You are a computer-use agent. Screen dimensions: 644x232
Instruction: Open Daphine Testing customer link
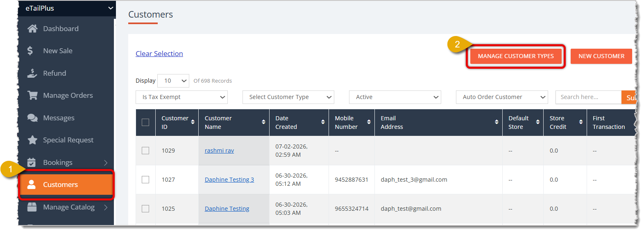tap(227, 209)
